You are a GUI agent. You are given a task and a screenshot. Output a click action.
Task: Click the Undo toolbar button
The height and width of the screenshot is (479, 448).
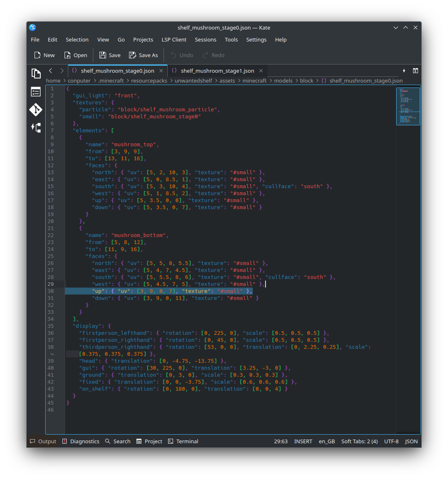182,55
